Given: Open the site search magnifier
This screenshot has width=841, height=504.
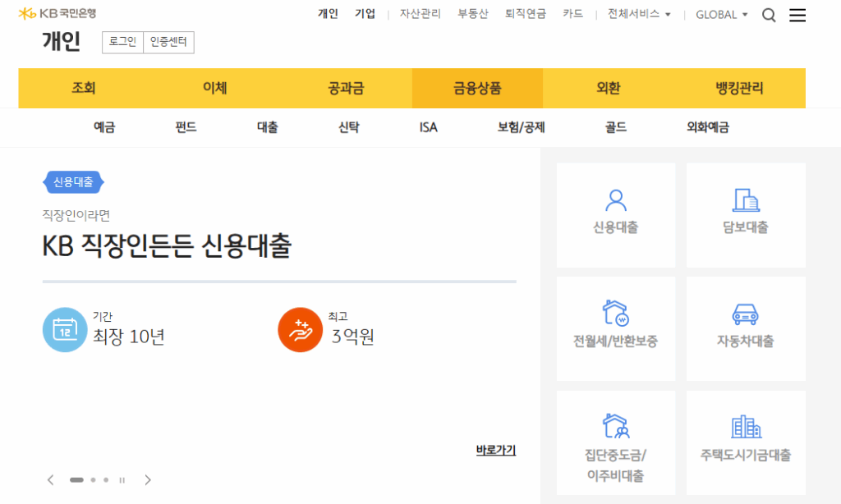Looking at the screenshot, I should click(x=769, y=14).
